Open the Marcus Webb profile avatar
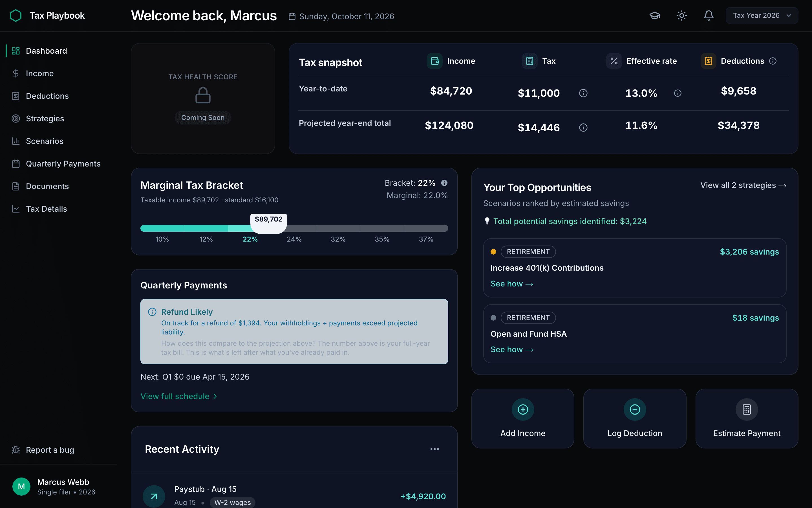The height and width of the screenshot is (508, 812). coord(21,487)
